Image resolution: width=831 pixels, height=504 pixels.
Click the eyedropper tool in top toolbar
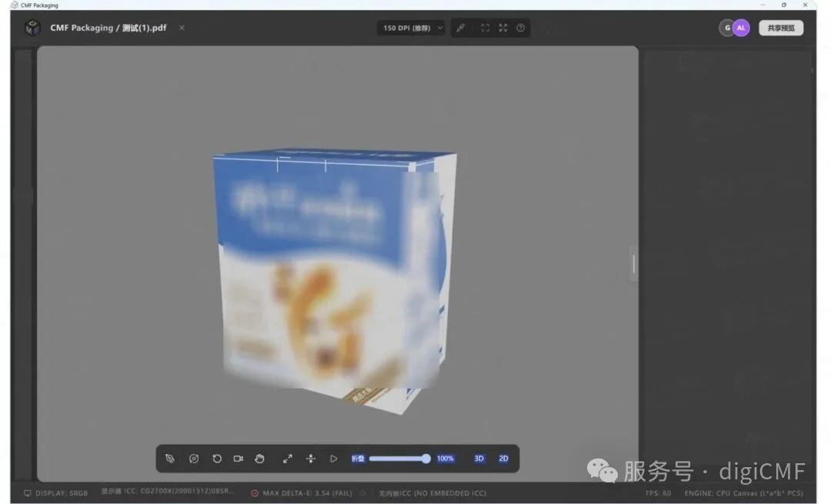pos(461,28)
